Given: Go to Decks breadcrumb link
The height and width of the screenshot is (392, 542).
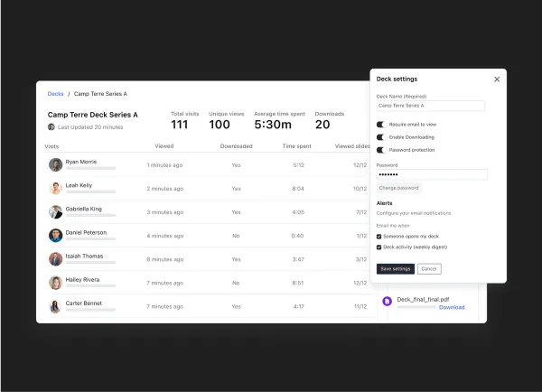Looking at the screenshot, I should 55,94.
